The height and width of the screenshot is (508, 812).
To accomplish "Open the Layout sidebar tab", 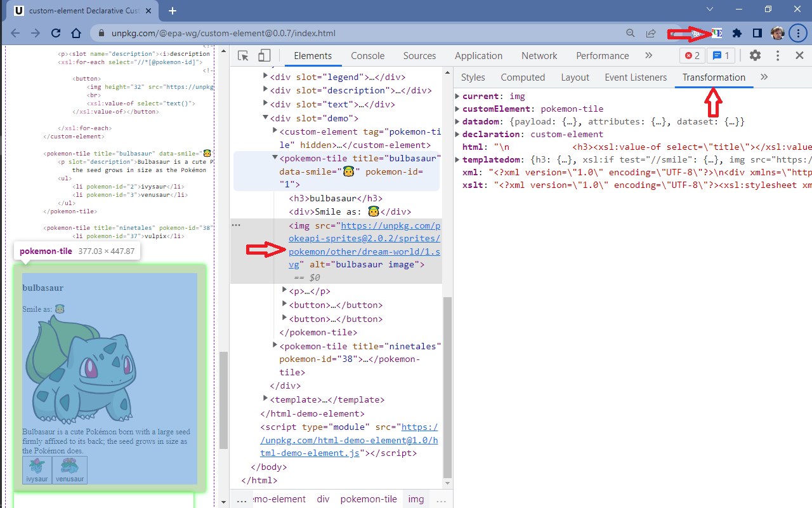I will [x=575, y=77].
